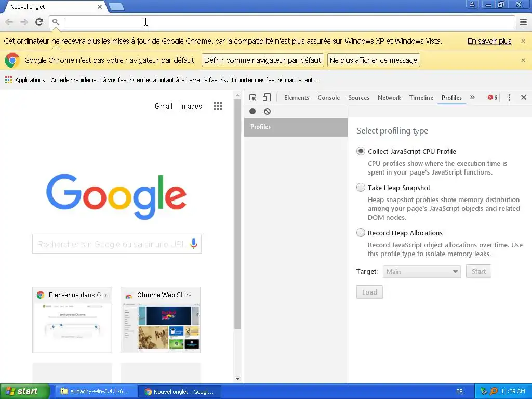This screenshot has width=532, height=399.
Task: Open the Target Main dropdown
Action: (x=422, y=271)
